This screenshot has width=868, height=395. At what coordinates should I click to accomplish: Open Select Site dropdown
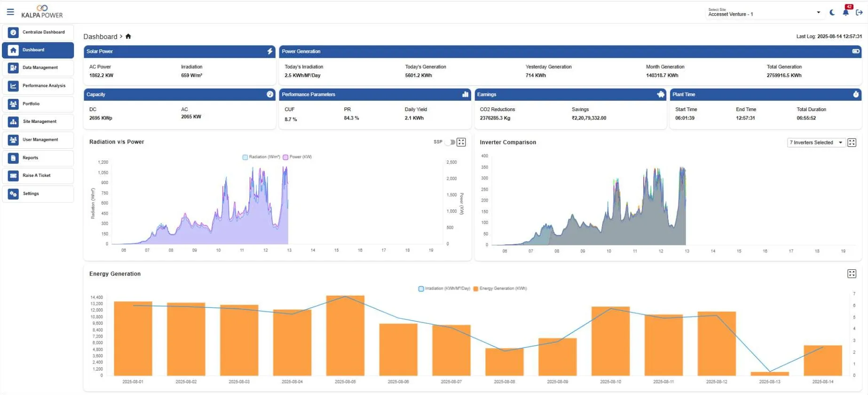765,13
